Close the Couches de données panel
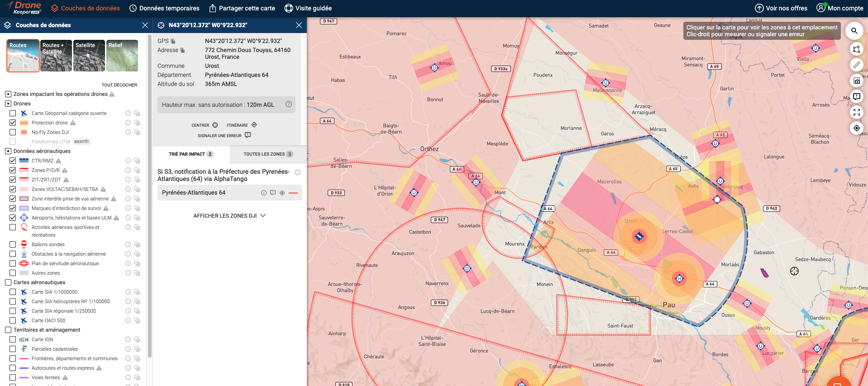 click(x=145, y=25)
